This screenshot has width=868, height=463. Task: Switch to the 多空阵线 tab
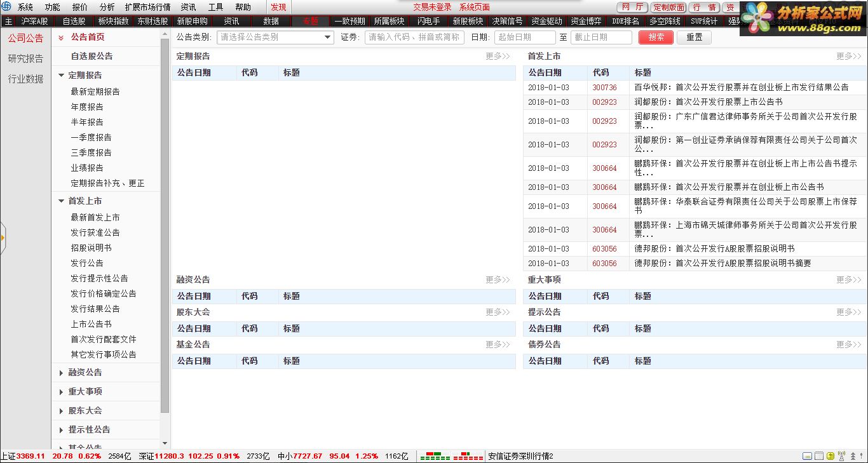pyautogui.click(x=665, y=21)
